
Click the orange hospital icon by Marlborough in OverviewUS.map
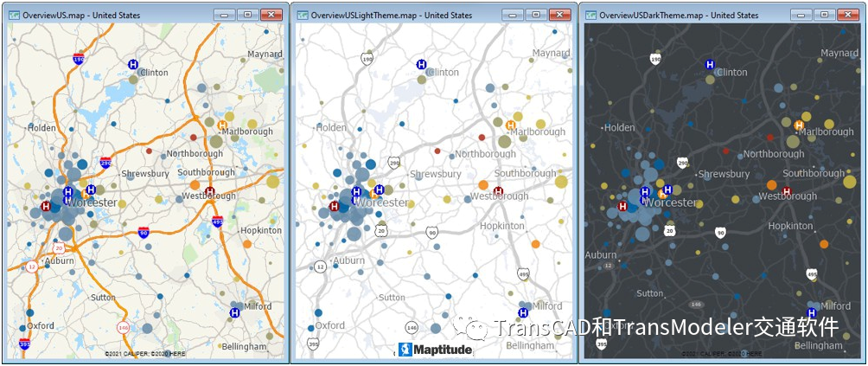[x=222, y=125]
